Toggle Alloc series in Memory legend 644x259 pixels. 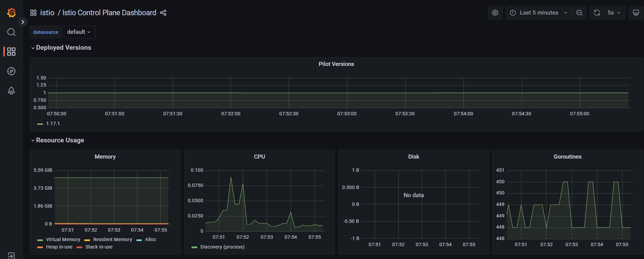151,239
